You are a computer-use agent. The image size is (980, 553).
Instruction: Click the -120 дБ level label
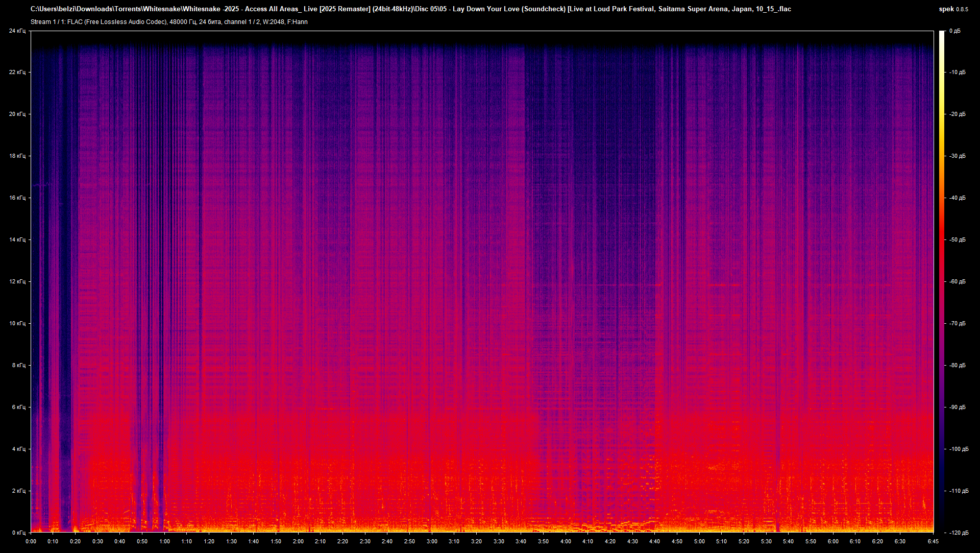(x=959, y=533)
